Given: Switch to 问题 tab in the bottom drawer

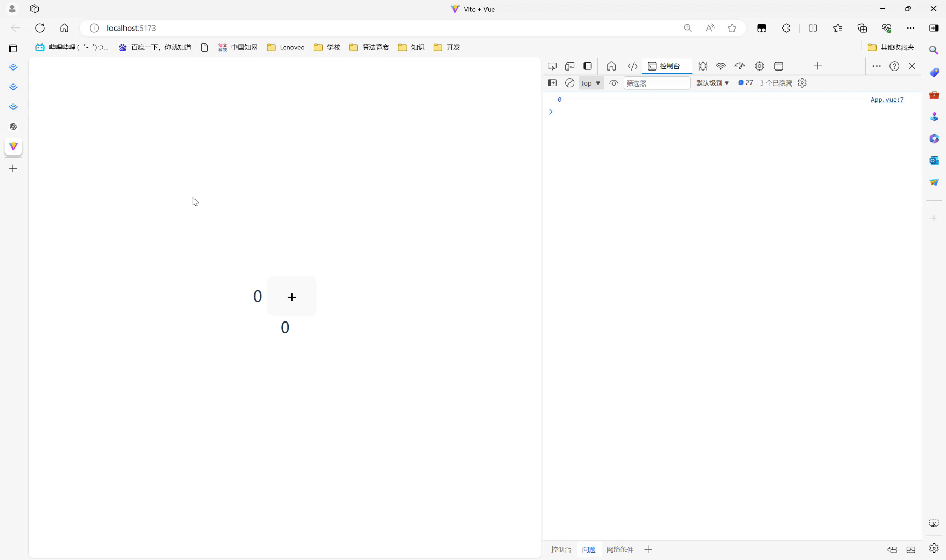Looking at the screenshot, I should pos(589,550).
